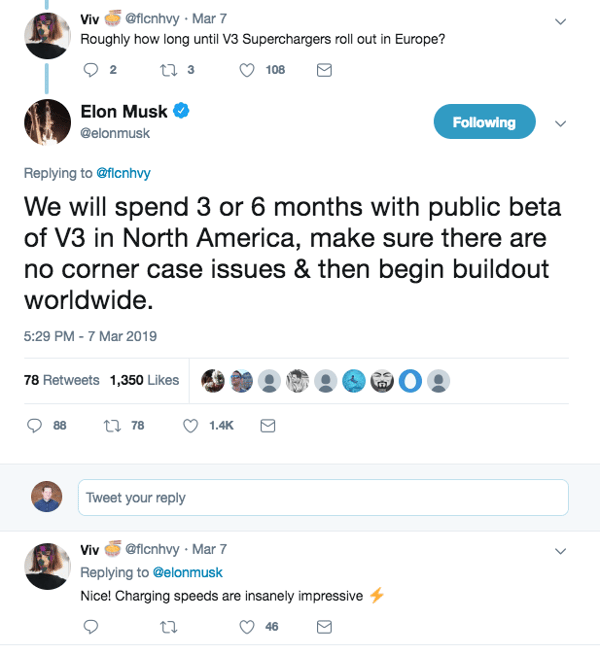This screenshot has height=654, width=600.
Task: Share Elon Musk's tweet via message icon
Action: coord(267,425)
